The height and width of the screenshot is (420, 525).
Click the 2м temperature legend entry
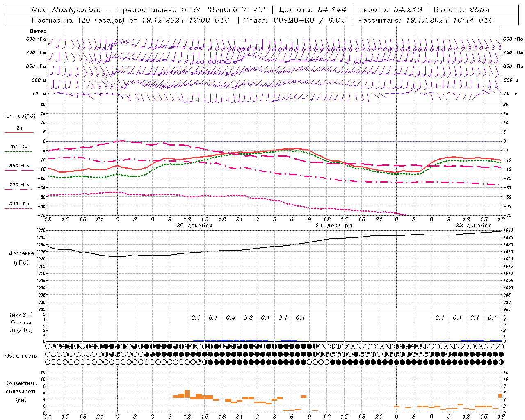click(x=19, y=128)
